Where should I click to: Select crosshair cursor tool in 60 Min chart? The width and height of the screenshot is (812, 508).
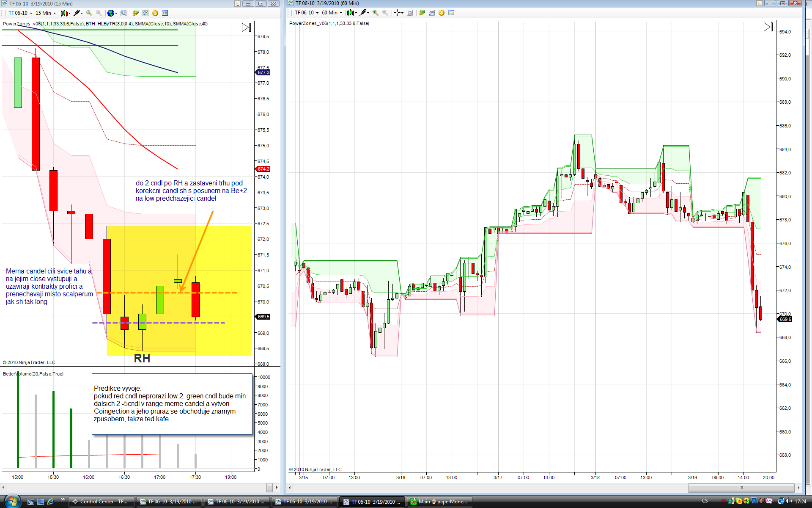398,13
